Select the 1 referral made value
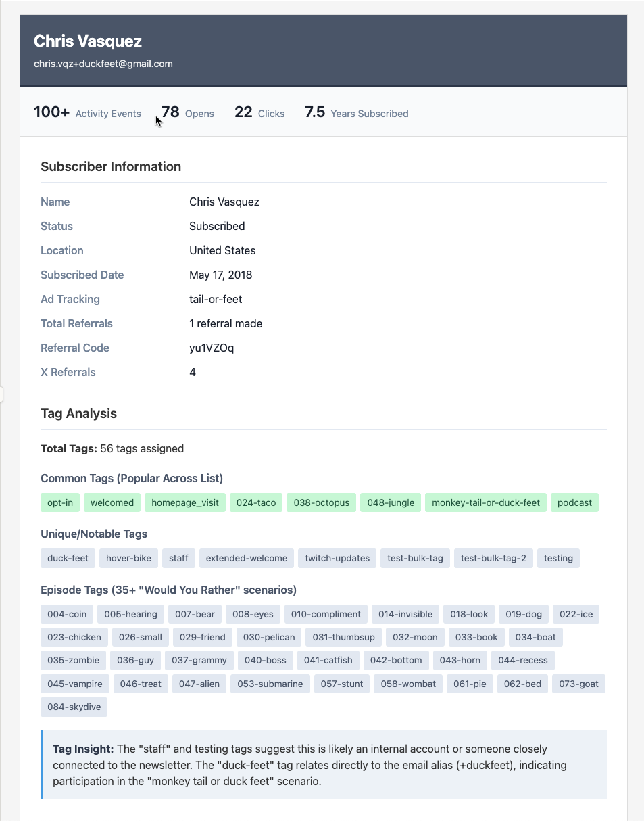 coord(226,323)
